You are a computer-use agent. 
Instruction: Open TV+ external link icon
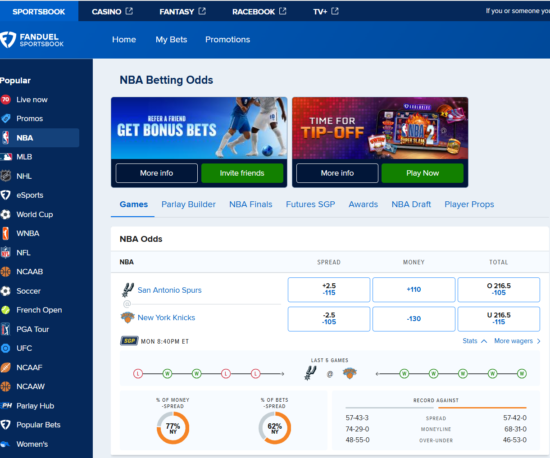point(335,11)
